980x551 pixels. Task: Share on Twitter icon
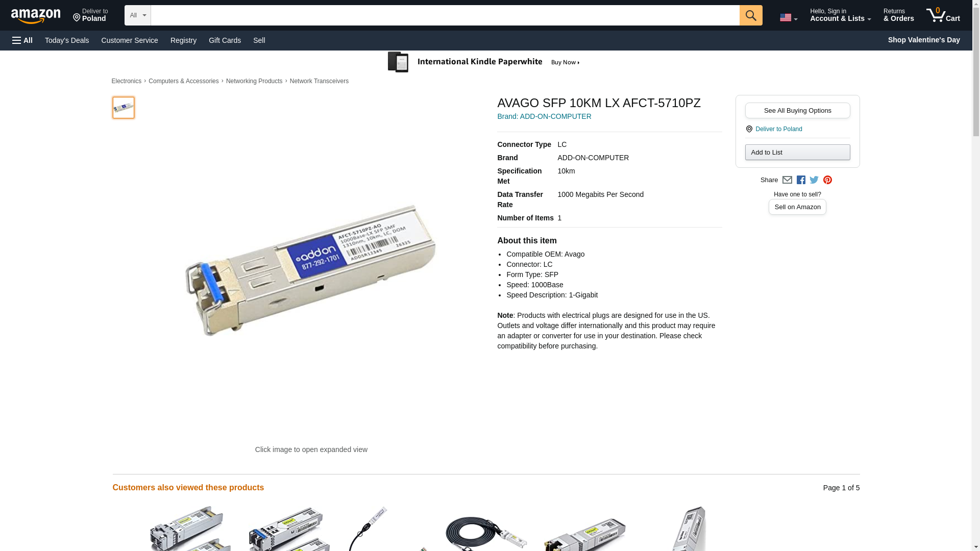tap(814, 180)
